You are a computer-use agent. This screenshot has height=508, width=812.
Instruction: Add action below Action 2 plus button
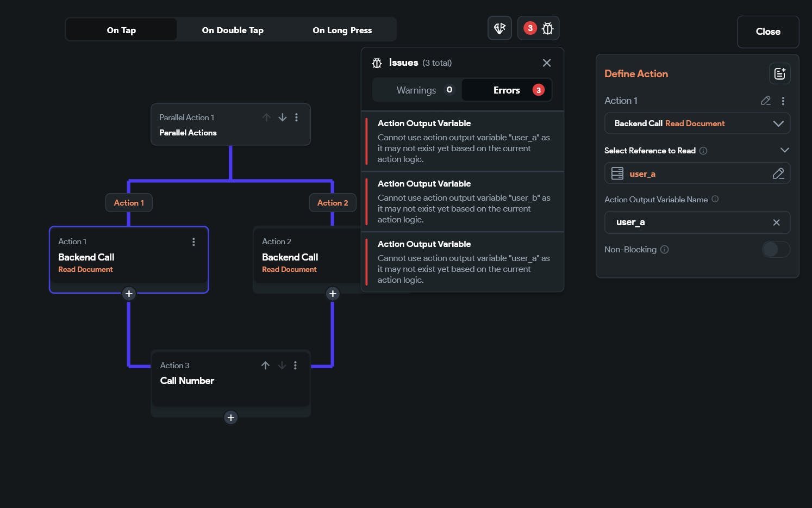click(333, 294)
